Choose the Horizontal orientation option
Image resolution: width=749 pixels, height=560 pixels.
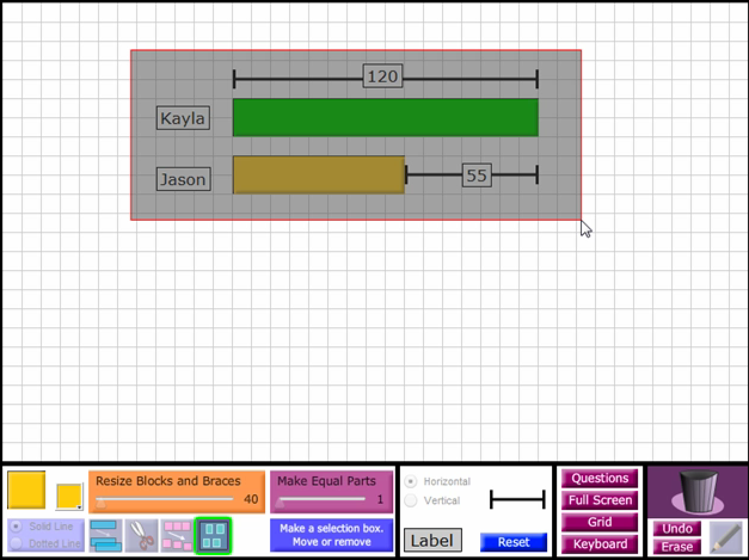410,481
